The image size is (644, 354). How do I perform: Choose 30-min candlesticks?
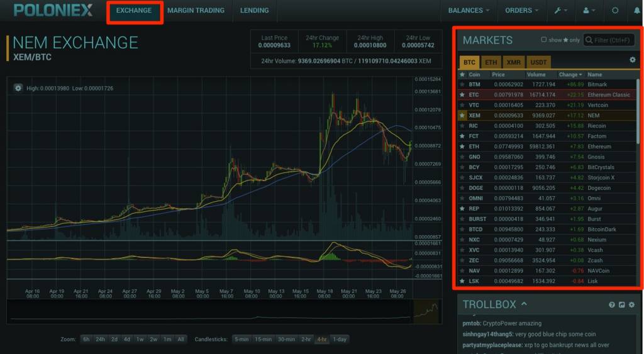click(x=286, y=339)
